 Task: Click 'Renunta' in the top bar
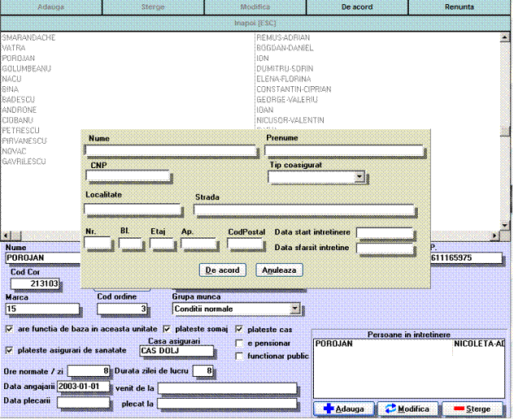460,6
